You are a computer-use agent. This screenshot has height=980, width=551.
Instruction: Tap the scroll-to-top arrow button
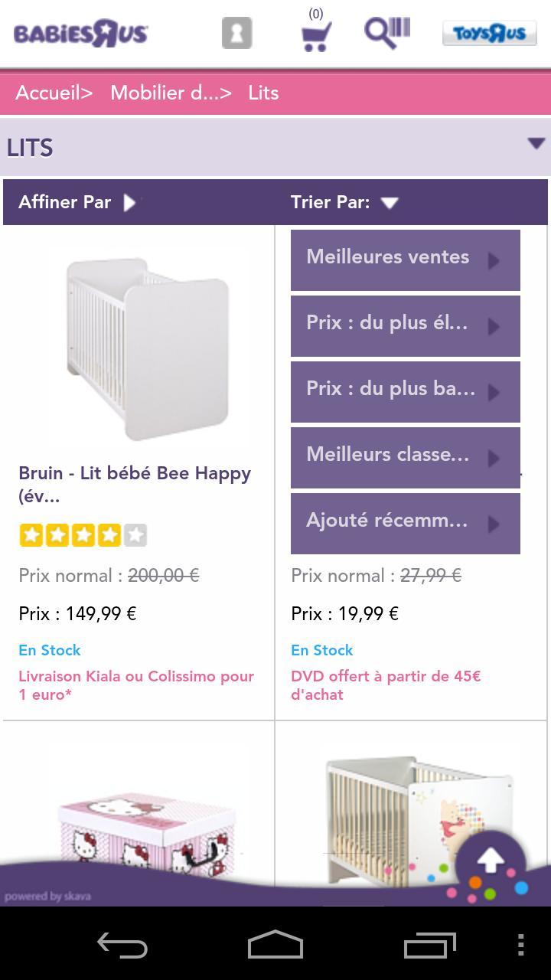click(491, 862)
